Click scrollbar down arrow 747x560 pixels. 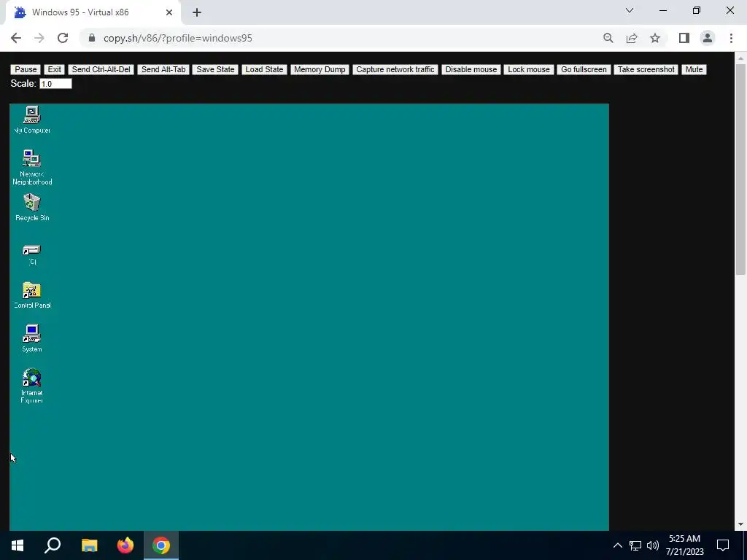tap(740, 525)
